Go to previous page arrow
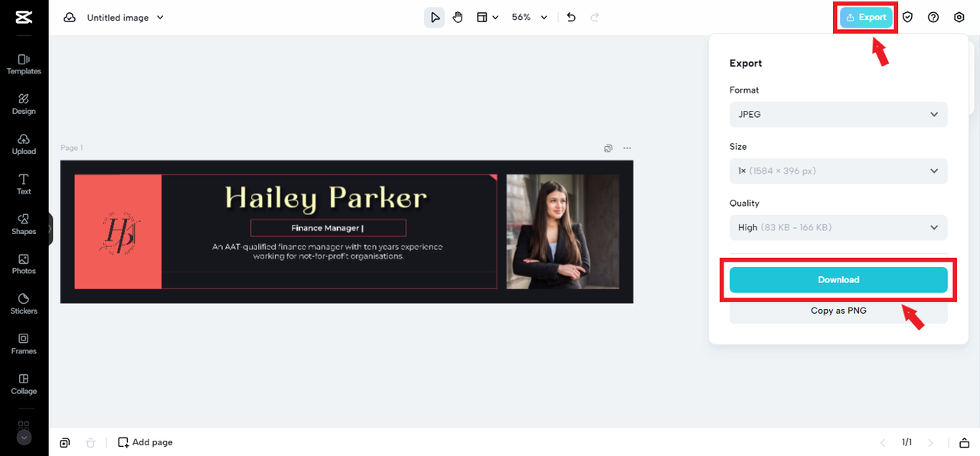 [882, 442]
